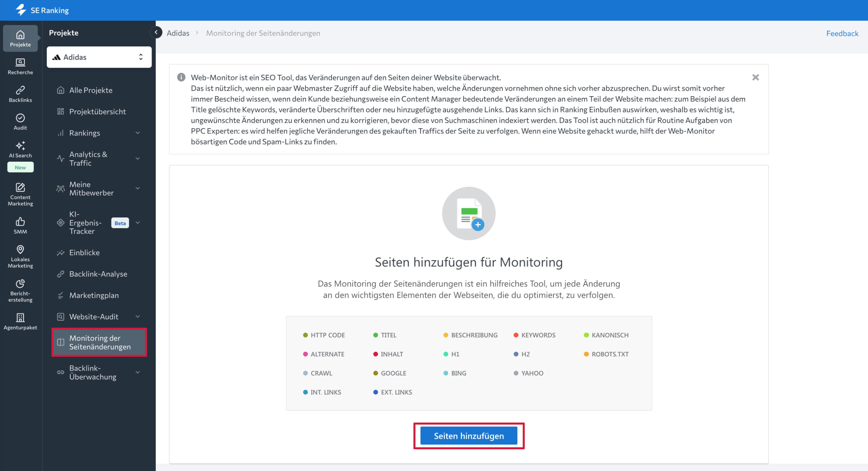The image size is (868, 471).
Task: Expand the Backlink-Überwachung chevron
Action: [138, 372]
